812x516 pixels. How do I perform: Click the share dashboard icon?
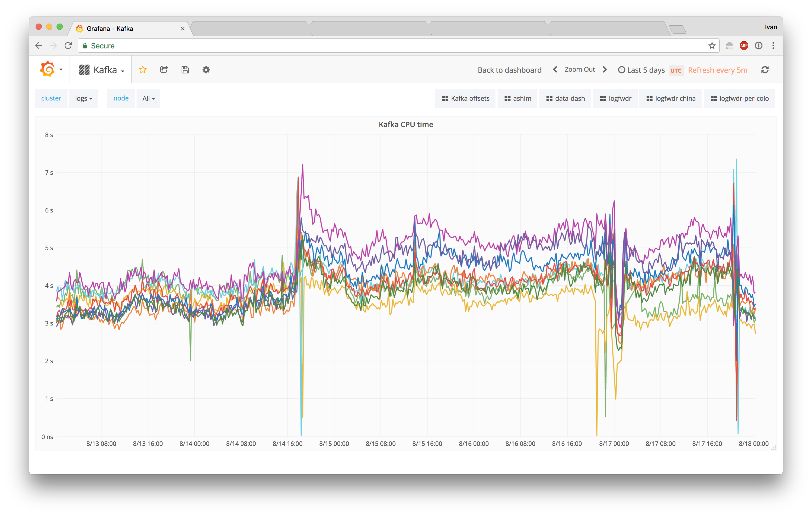click(164, 70)
